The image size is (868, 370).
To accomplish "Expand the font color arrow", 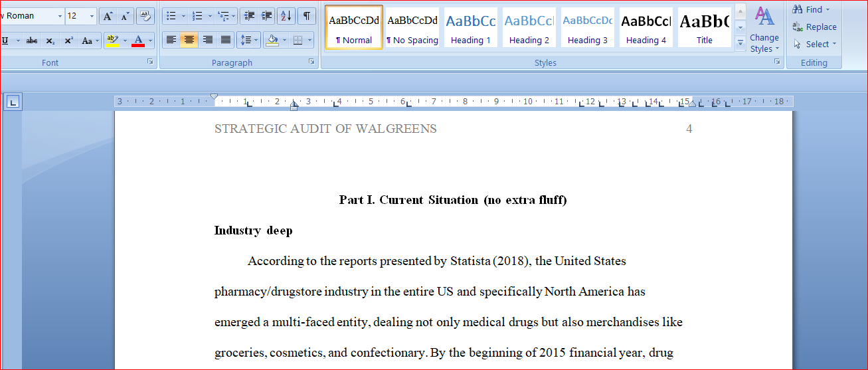I will point(151,41).
